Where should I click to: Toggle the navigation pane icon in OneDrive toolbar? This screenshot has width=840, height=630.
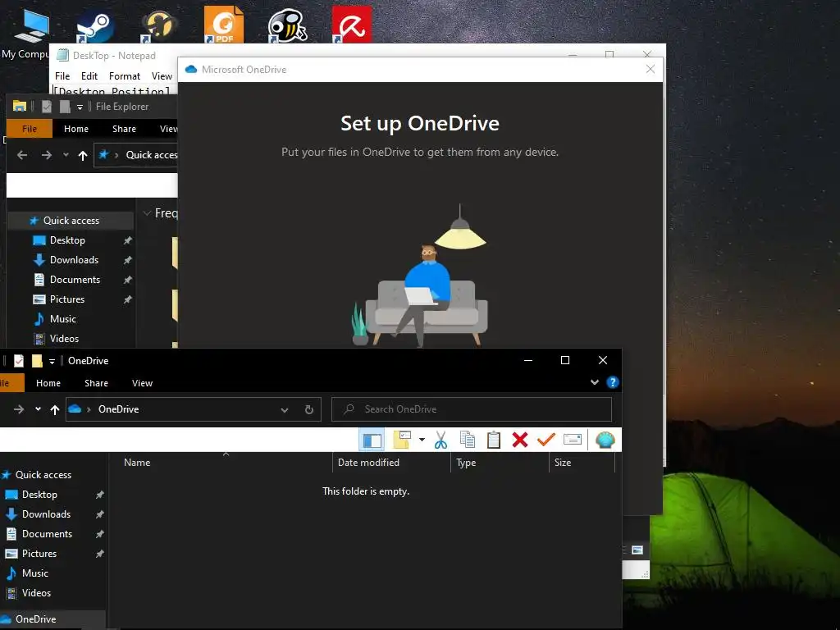point(372,440)
